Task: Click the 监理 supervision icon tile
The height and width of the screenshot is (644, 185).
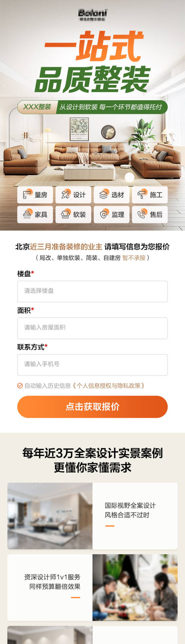Action: coord(112,215)
